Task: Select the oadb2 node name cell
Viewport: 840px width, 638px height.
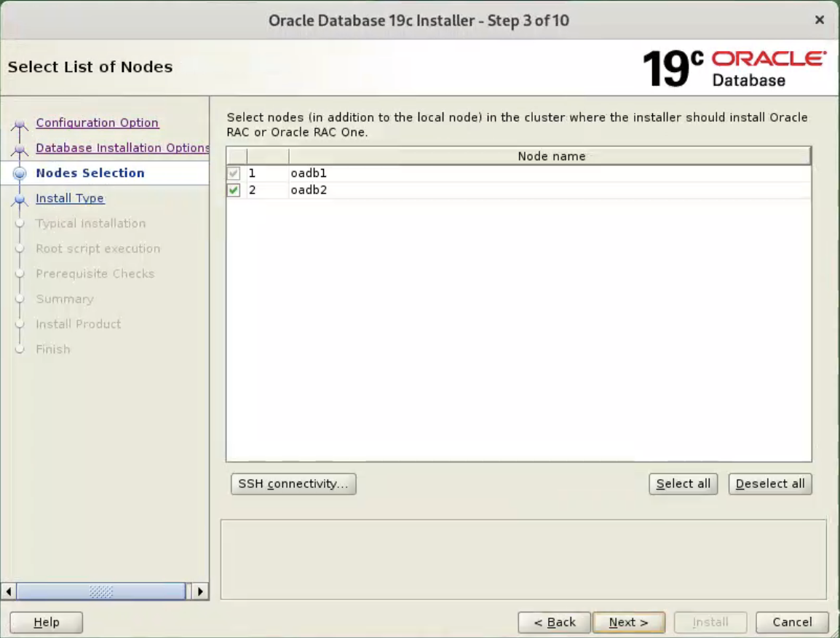Action: 550,190
